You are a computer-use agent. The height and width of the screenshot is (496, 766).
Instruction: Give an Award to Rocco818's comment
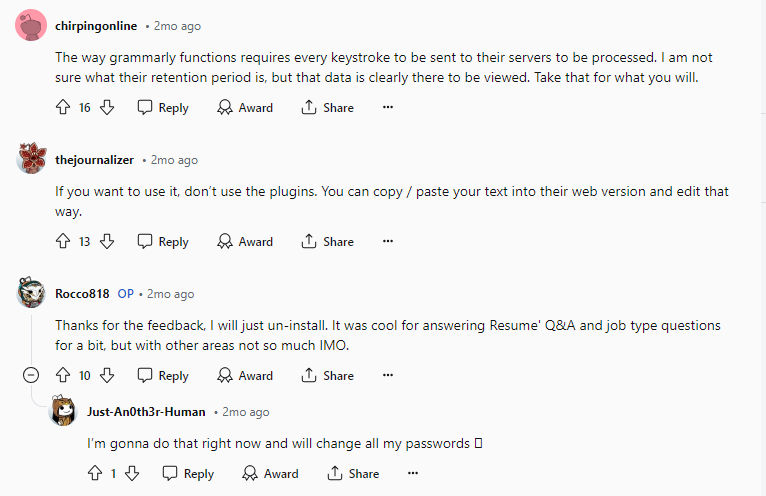point(245,375)
